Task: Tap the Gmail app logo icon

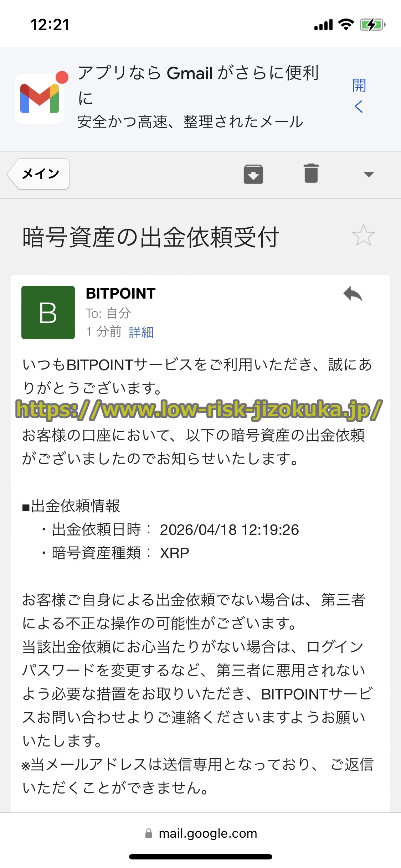Action: coord(40,99)
